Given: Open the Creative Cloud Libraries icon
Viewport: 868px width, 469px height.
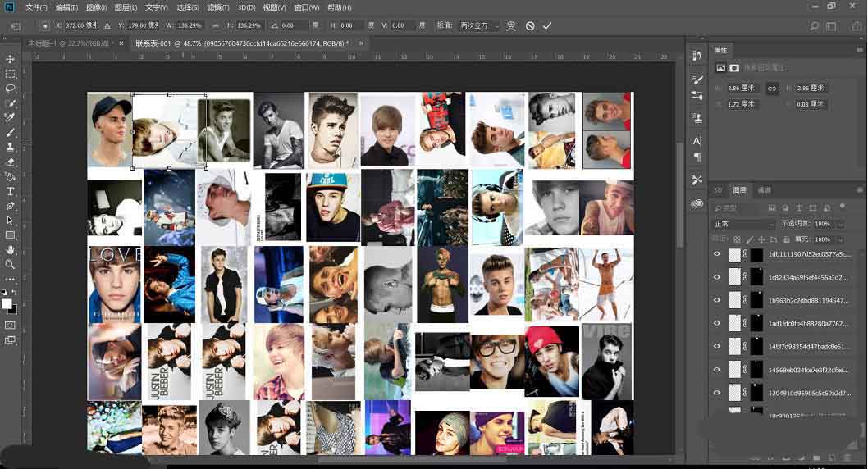Looking at the screenshot, I should (697, 204).
